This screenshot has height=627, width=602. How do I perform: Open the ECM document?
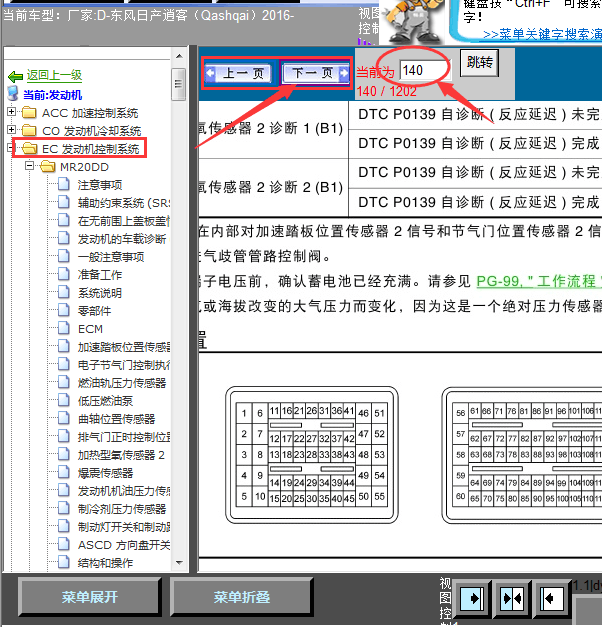click(90, 329)
